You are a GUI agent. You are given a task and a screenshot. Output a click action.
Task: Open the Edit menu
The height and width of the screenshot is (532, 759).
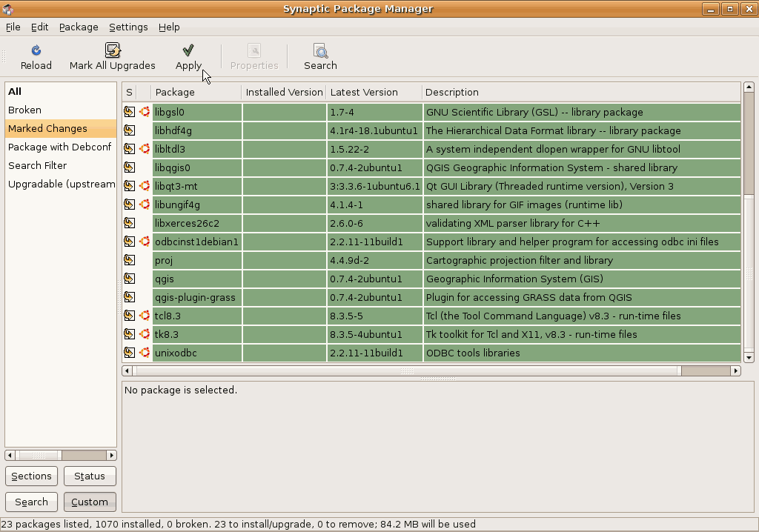point(40,27)
